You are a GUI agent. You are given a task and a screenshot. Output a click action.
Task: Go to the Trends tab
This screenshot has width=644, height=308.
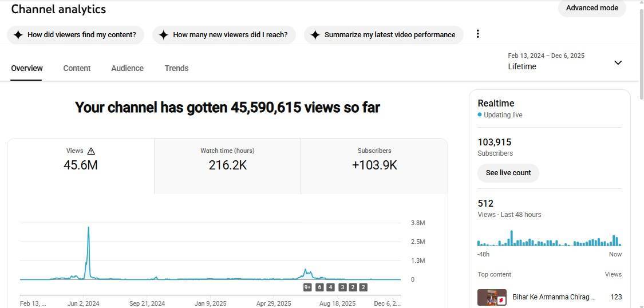(176, 68)
